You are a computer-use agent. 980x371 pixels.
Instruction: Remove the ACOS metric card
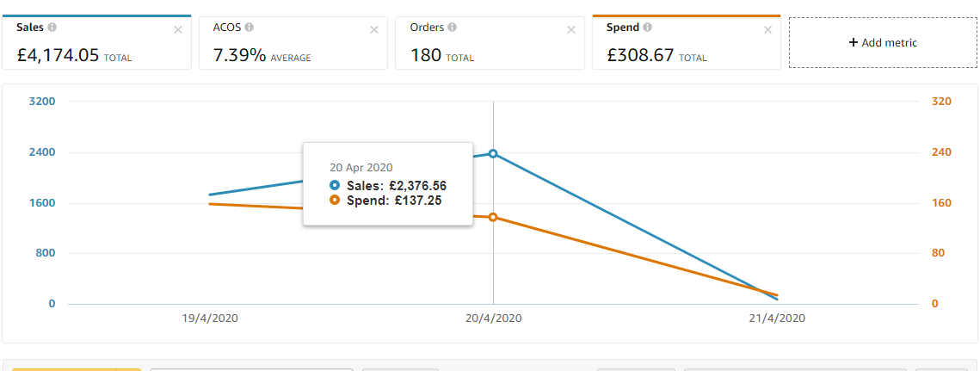(x=374, y=29)
